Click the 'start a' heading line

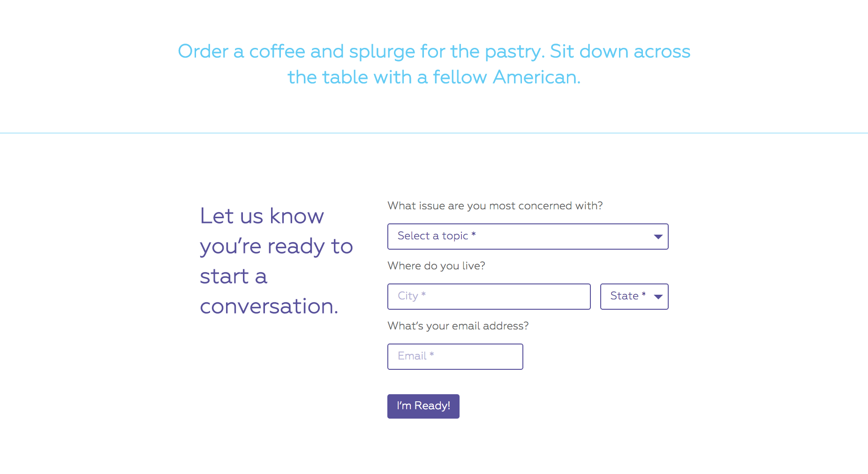coord(233,276)
